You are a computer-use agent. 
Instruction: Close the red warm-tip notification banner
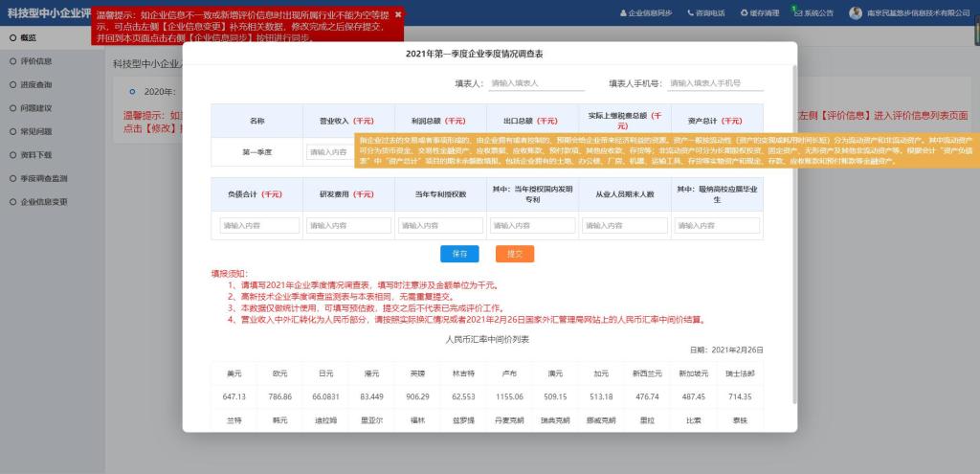point(398,13)
